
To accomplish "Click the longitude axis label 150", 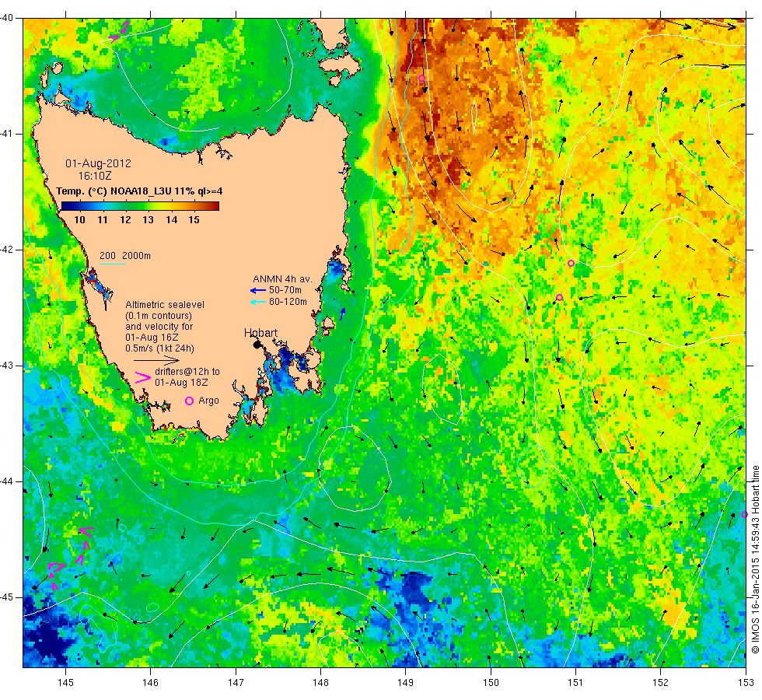I will point(491,683).
